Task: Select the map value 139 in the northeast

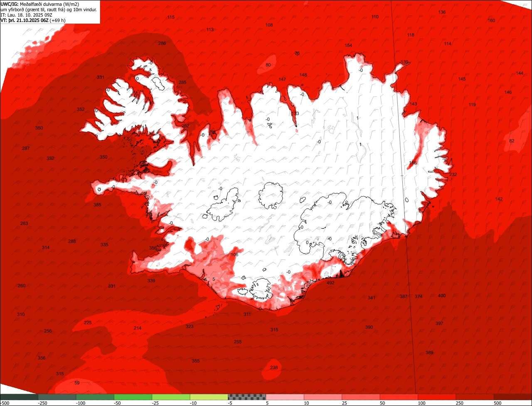Action: click(x=404, y=62)
